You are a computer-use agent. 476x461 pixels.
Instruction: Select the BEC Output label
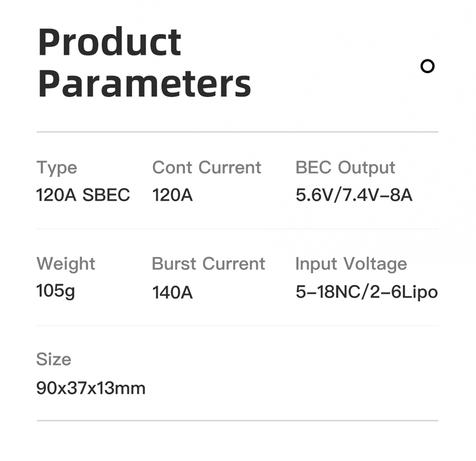345,168
